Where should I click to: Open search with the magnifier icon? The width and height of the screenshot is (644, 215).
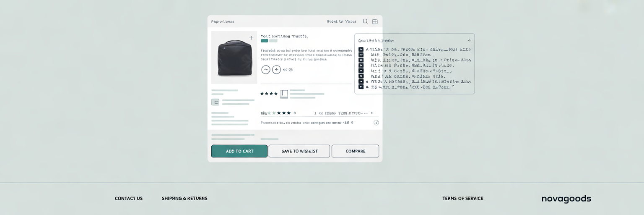click(x=365, y=21)
